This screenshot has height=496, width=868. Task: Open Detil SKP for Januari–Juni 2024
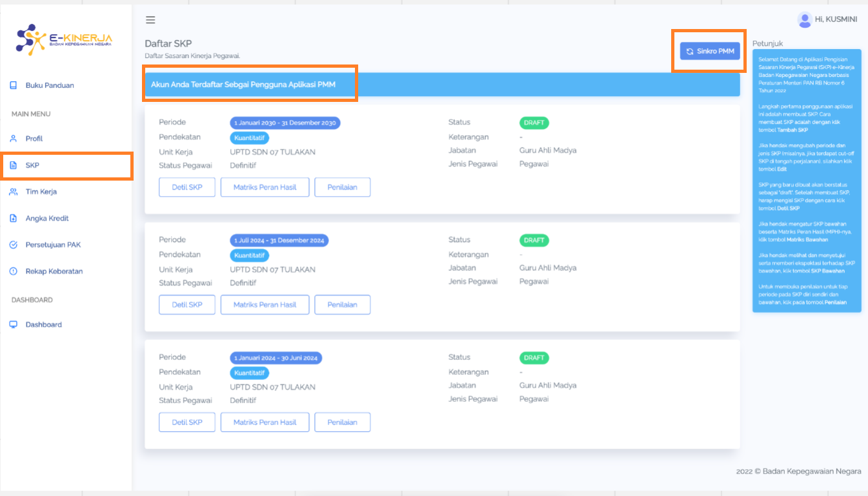pyautogui.click(x=187, y=422)
